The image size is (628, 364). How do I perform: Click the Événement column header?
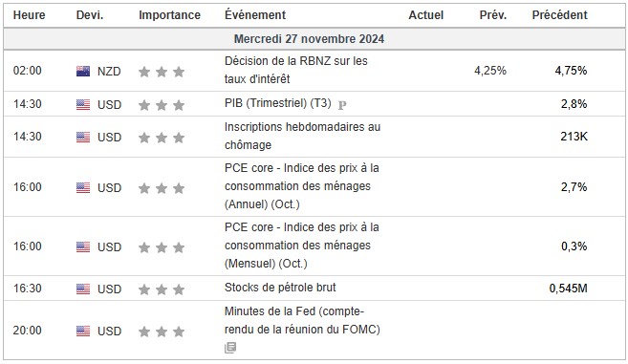255,15
